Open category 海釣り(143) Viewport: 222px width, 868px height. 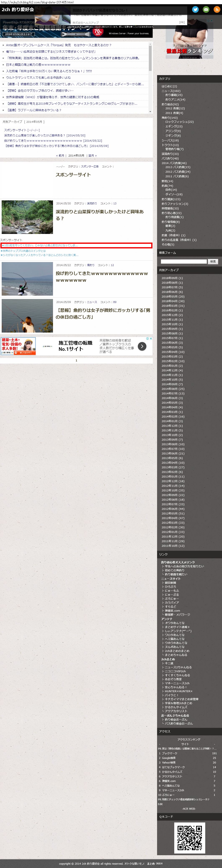pyautogui.click(x=169, y=117)
